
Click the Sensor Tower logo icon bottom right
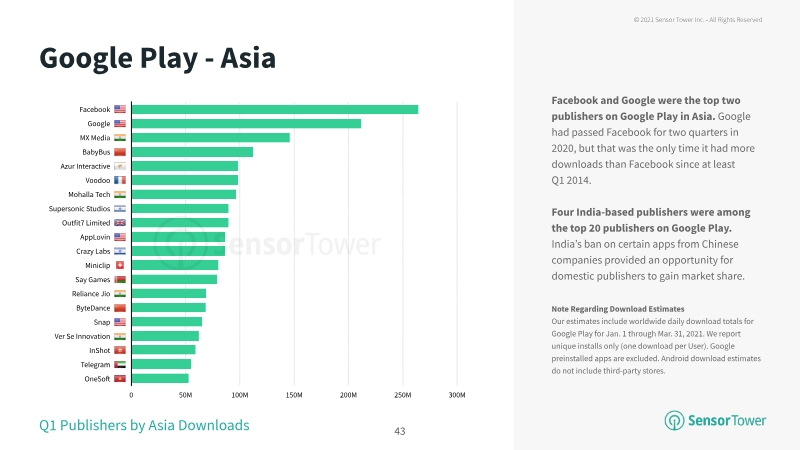tap(674, 420)
